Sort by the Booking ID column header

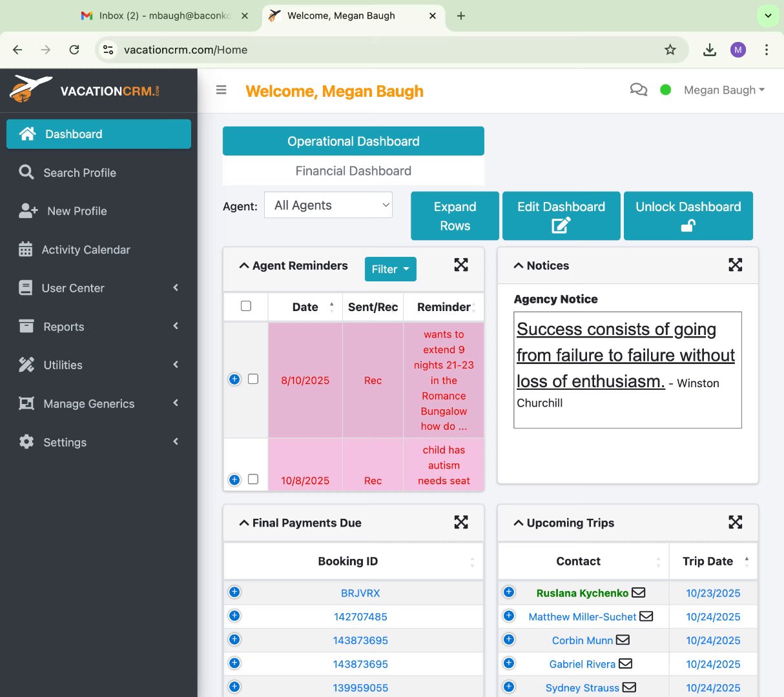pyautogui.click(x=353, y=561)
